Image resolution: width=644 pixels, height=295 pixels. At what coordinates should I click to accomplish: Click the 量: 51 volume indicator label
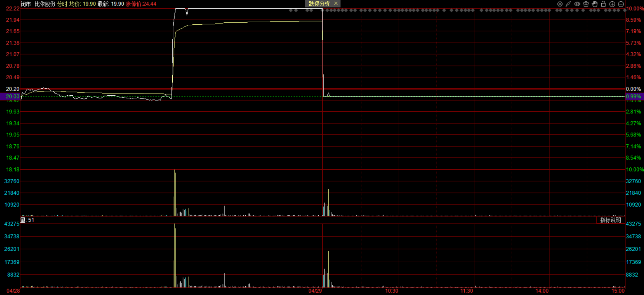[x=27, y=220]
